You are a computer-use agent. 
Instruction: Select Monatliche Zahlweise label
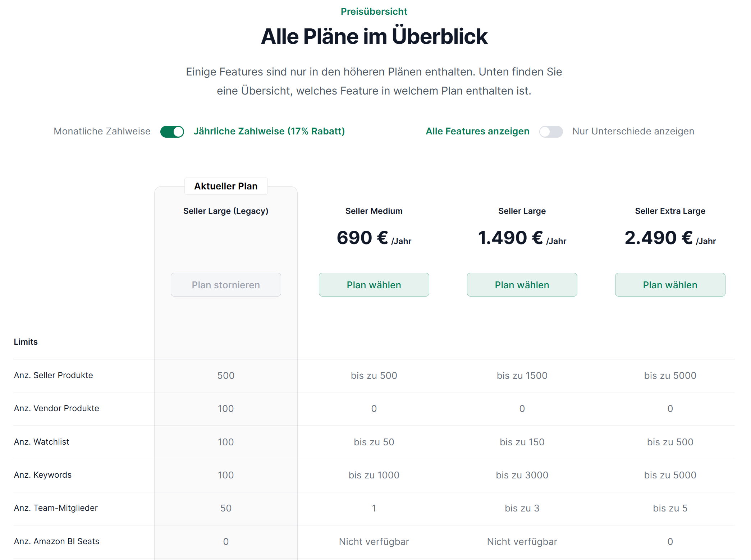coord(102,131)
